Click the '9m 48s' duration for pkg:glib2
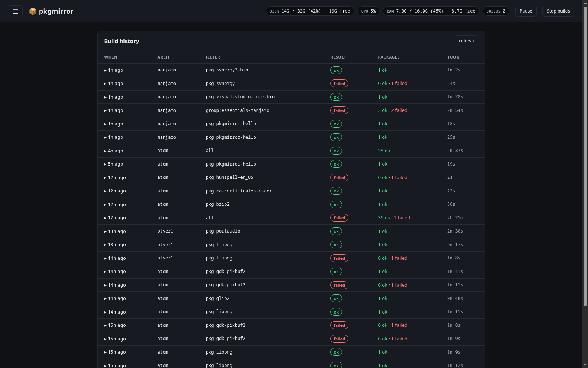The height and width of the screenshot is (368, 588). point(455,298)
